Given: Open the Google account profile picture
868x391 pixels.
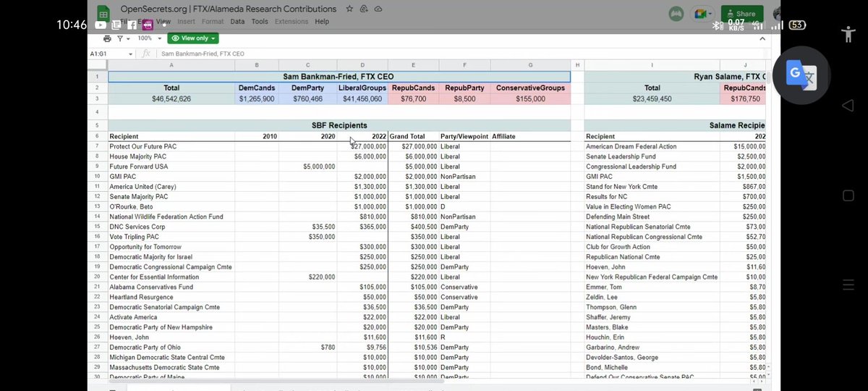Looking at the screenshot, I should click(x=778, y=14).
